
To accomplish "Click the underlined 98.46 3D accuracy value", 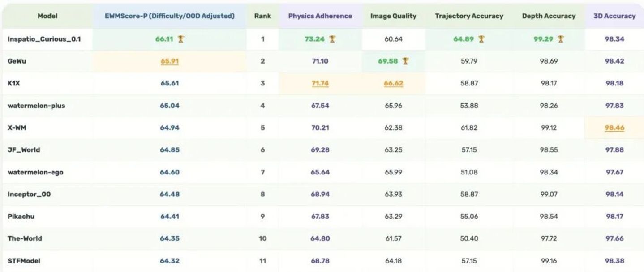I will 614,128.
